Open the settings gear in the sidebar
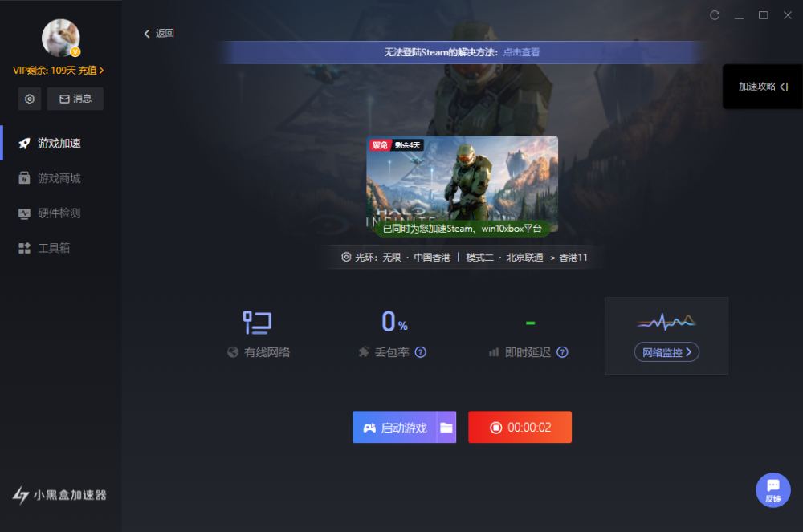 [29, 98]
